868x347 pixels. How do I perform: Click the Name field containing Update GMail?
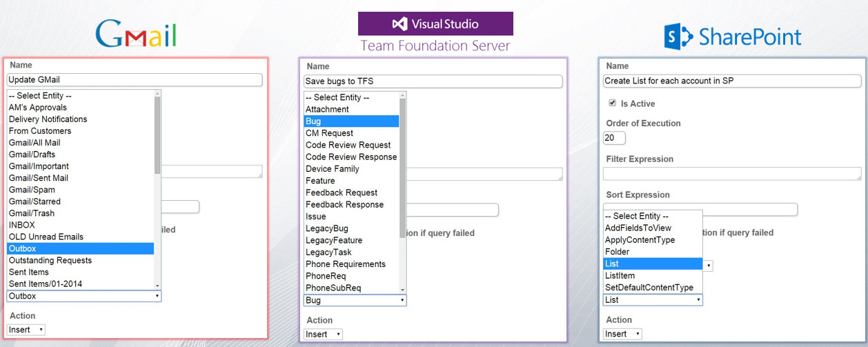coord(135,80)
